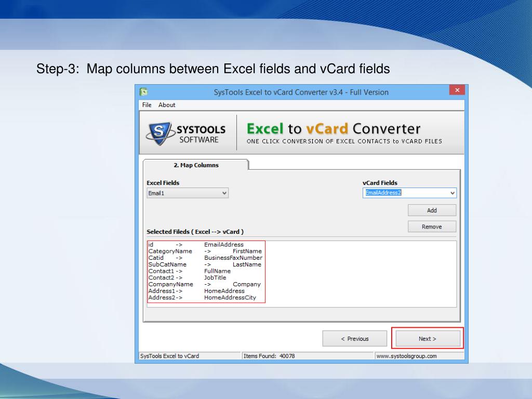532x399 pixels.
Task: Close the Excel to vCard Converter window
Action: click(457, 90)
